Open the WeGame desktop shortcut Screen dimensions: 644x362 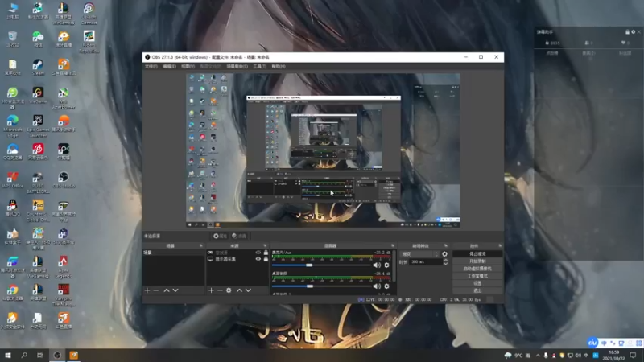[x=38, y=95]
